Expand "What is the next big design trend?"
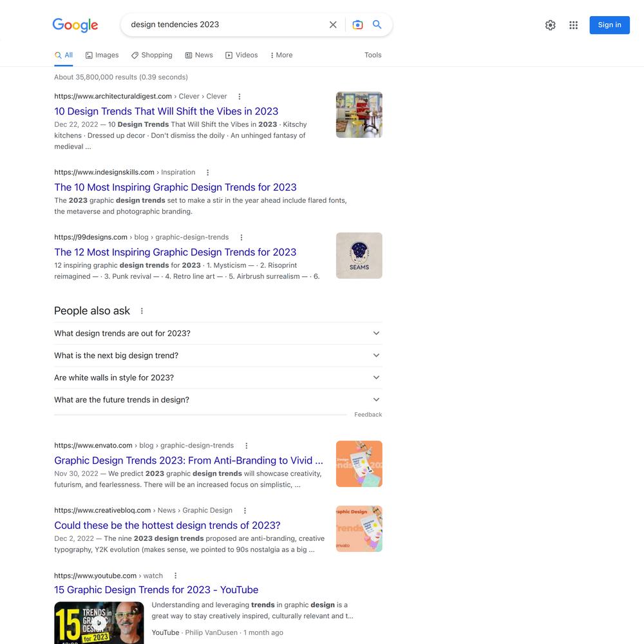The height and width of the screenshot is (644, 644). point(218,355)
